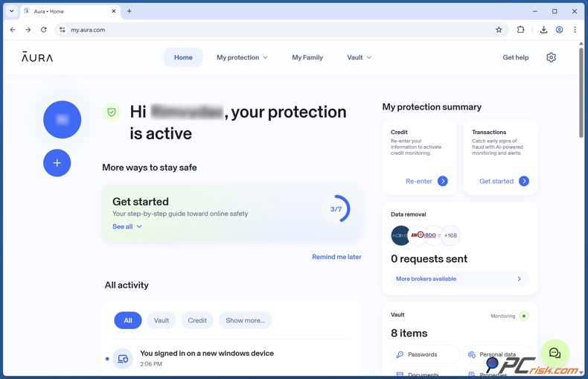Open More brokers available link
Viewport: 588px width, 379px height.
459,278
